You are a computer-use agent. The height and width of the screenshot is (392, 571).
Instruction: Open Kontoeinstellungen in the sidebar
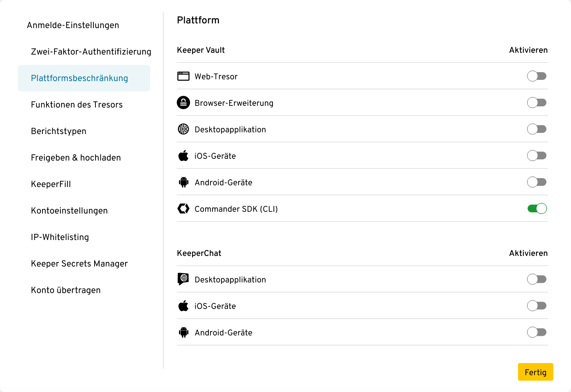[69, 211]
